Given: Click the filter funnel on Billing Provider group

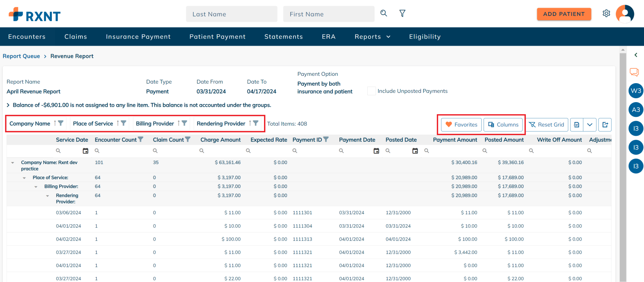Looking at the screenshot, I should click(184, 123).
